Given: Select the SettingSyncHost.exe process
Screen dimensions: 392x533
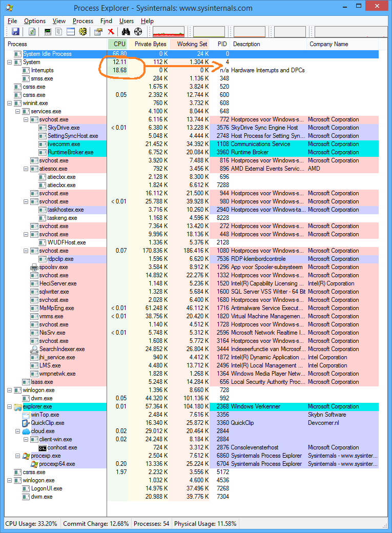Looking at the screenshot, I should [x=192, y=136].
